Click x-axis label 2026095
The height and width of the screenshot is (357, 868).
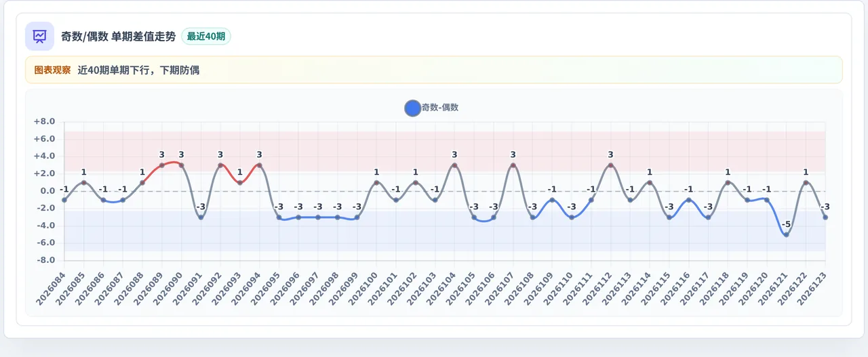click(264, 287)
